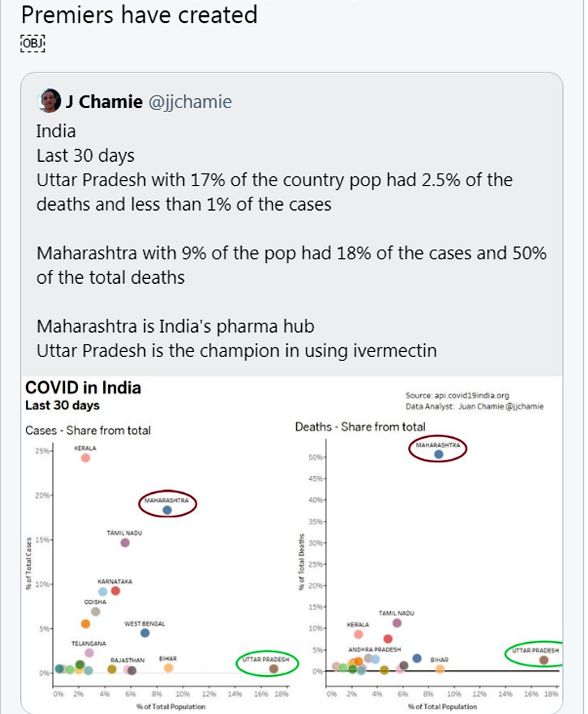The image size is (588, 714).
Task: Click the 'Deaths - Share from total' heading
Action: point(360,427)
